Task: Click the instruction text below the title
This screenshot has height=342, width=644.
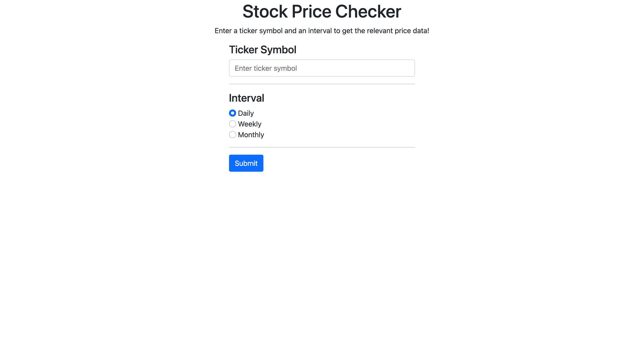Action: coord(322,31)
